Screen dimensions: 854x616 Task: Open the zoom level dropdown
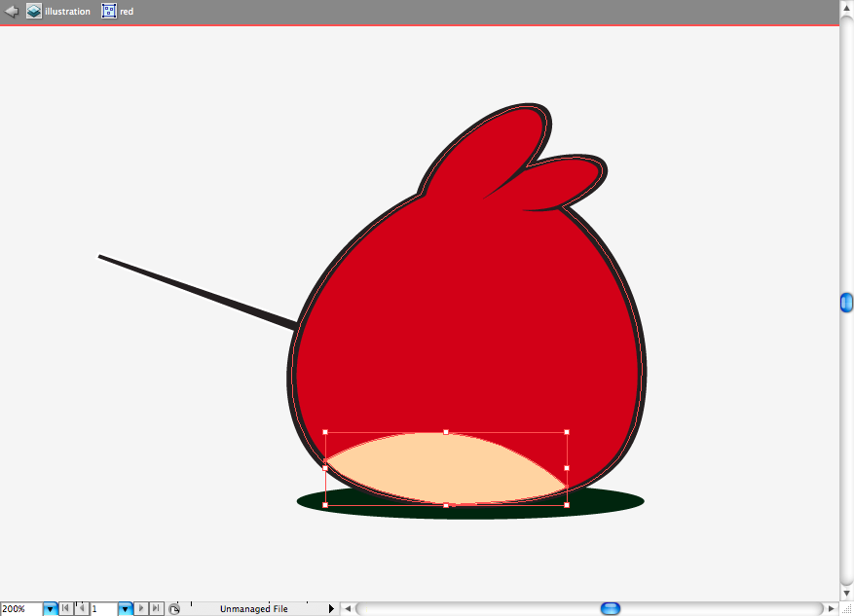click(x=50, y=609)
